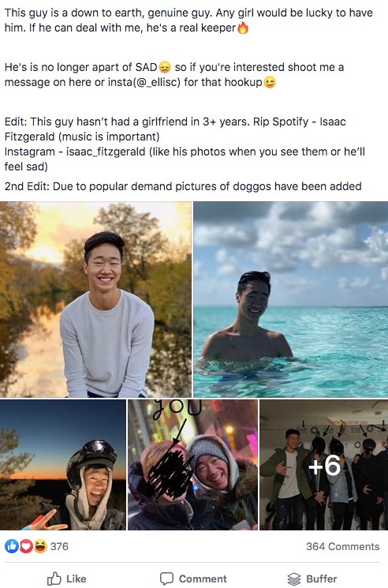Click the Like button label
This screenshot has height=588, width=388.
76,579
